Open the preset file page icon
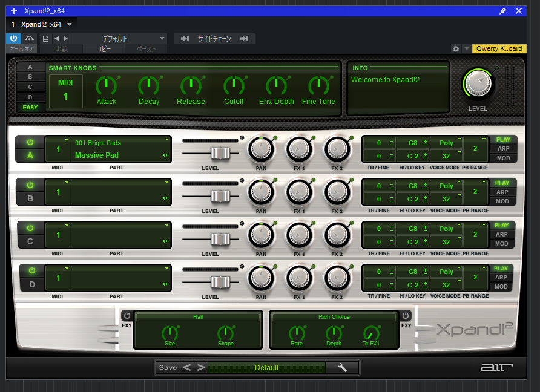Screen dimensions: 540x392 [x=45, y=39]
